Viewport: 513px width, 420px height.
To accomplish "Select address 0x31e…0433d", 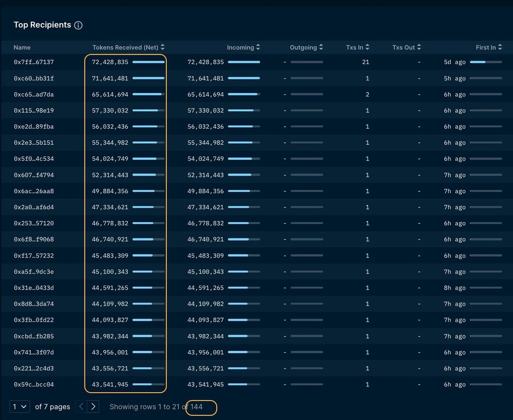I will 34,288.
